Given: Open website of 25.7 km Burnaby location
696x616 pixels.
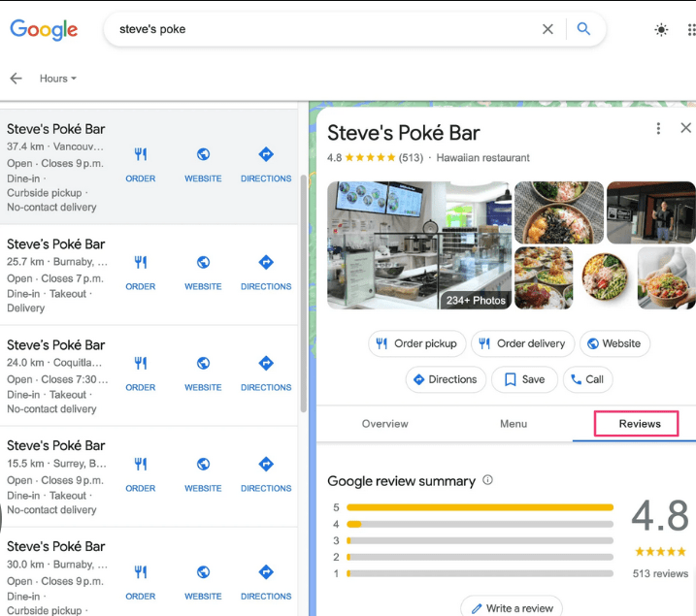Looking at the screenshot, I should 203,273.
